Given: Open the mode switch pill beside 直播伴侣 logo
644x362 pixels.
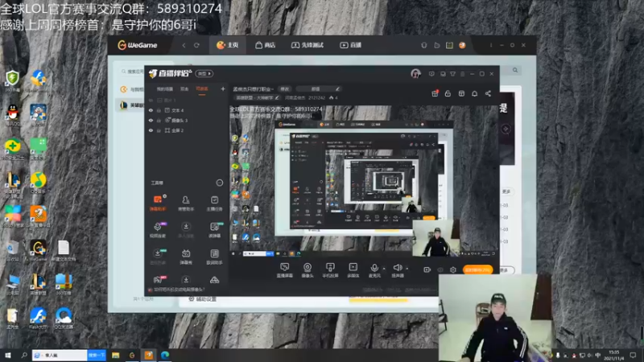Looking at the screenshot, I should (204, 73).
